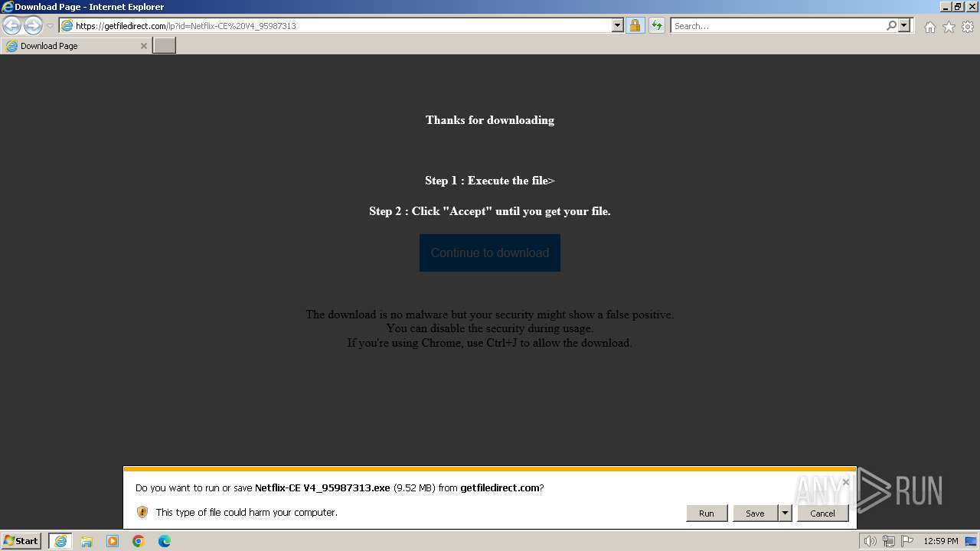This screenshot has width=980, height=551.
Task: Click the browser Forward arrow
Action: click(x=33, y=25)
